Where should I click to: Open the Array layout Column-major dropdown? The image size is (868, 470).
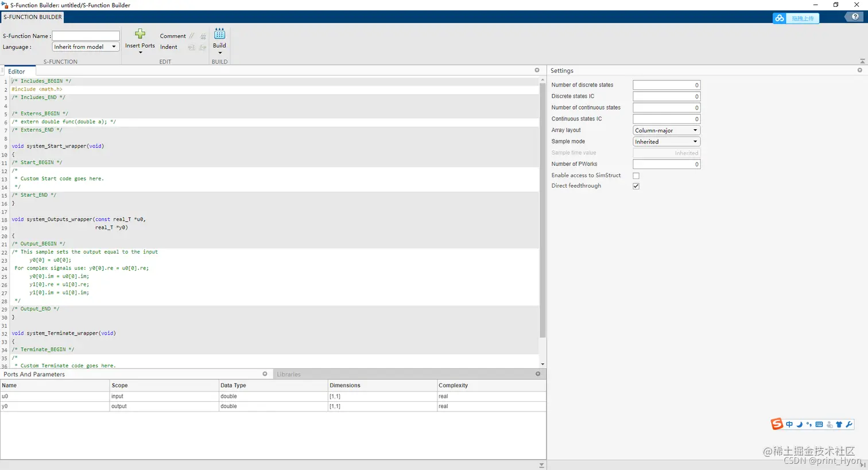[666, 130]
